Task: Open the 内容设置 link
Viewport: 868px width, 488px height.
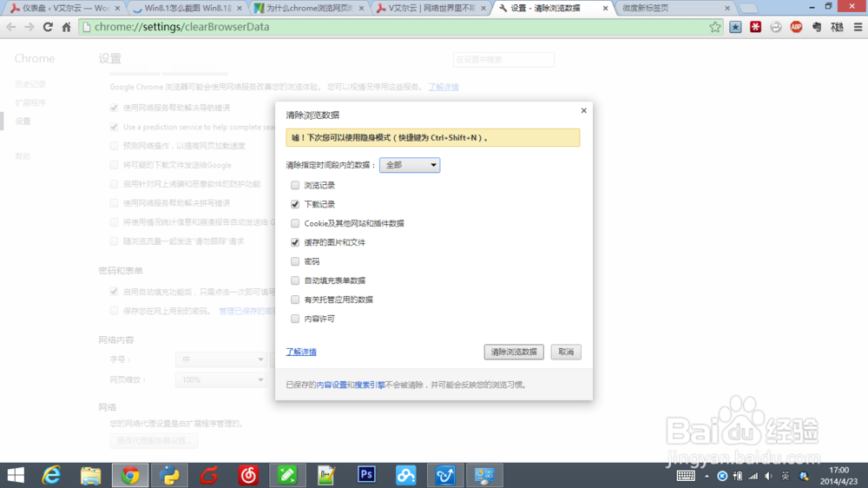Action: point(332,385)
